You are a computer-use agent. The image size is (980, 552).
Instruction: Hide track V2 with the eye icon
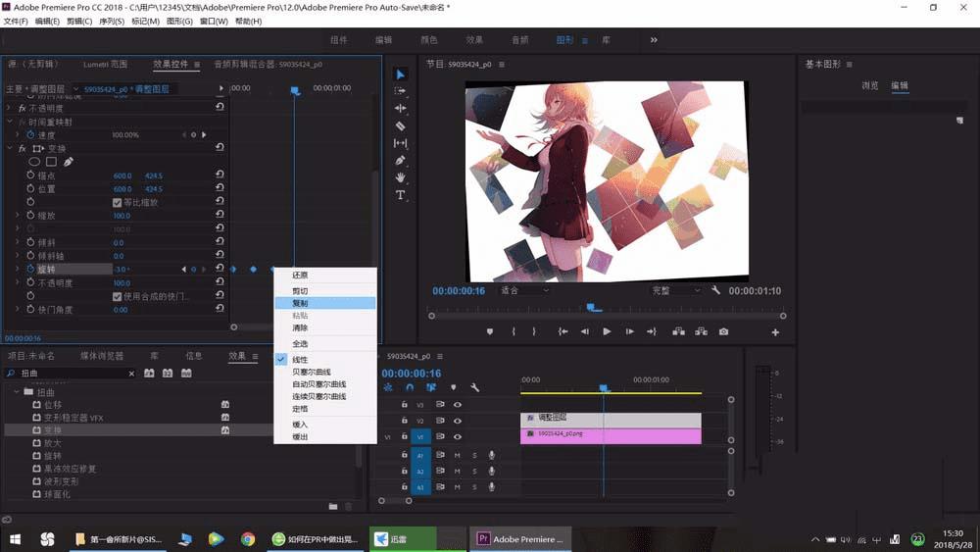click(x=457, y=421)
